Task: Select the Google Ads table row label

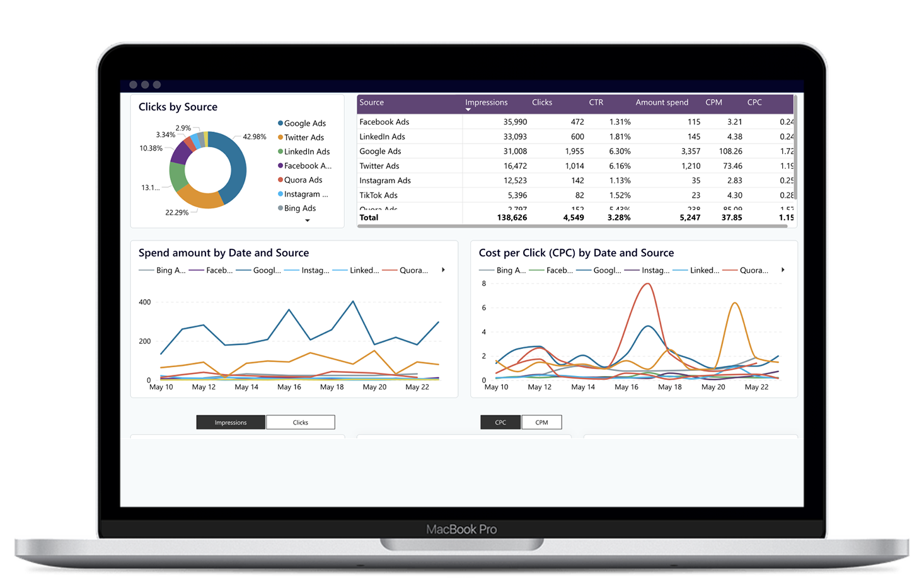Action: [x=380, y=151]
